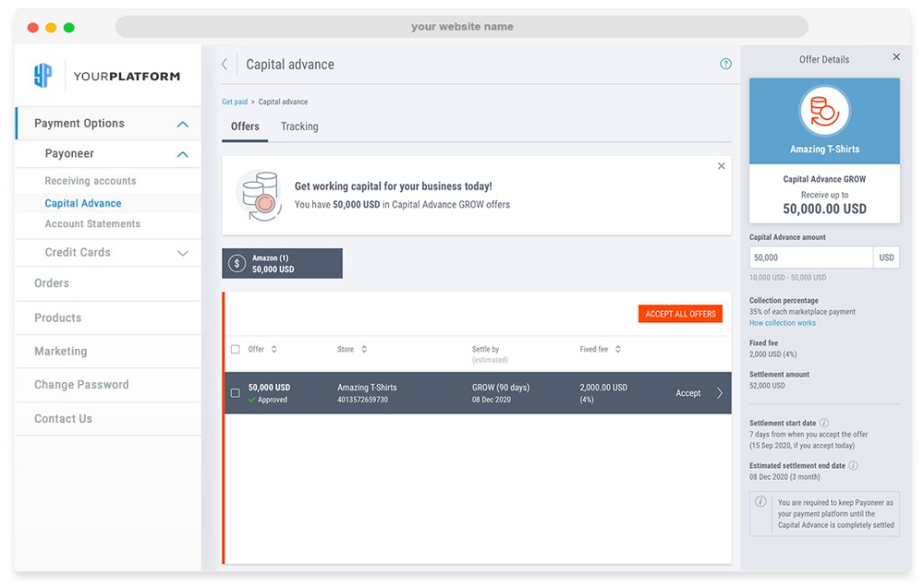Expand the Credit Cards submenu
Viewport: 924px width, 587px height.
(x=182, y=253)
